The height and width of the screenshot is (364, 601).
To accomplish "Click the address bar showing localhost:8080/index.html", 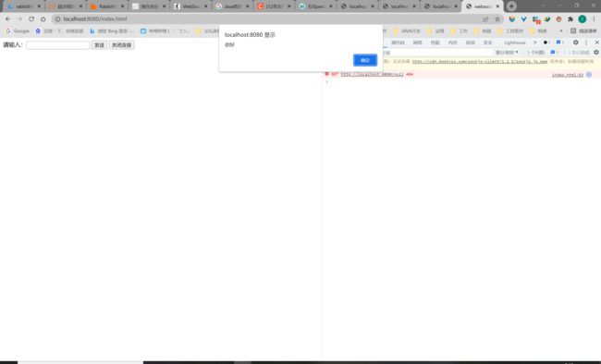I will pyautogui.click(x=268, y=18).
